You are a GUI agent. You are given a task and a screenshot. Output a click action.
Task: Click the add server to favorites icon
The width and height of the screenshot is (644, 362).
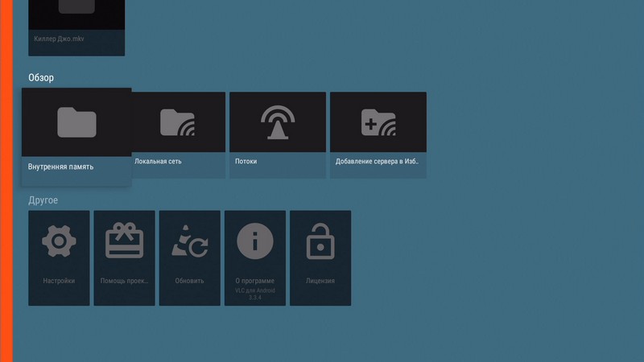(x=378, y=122)
